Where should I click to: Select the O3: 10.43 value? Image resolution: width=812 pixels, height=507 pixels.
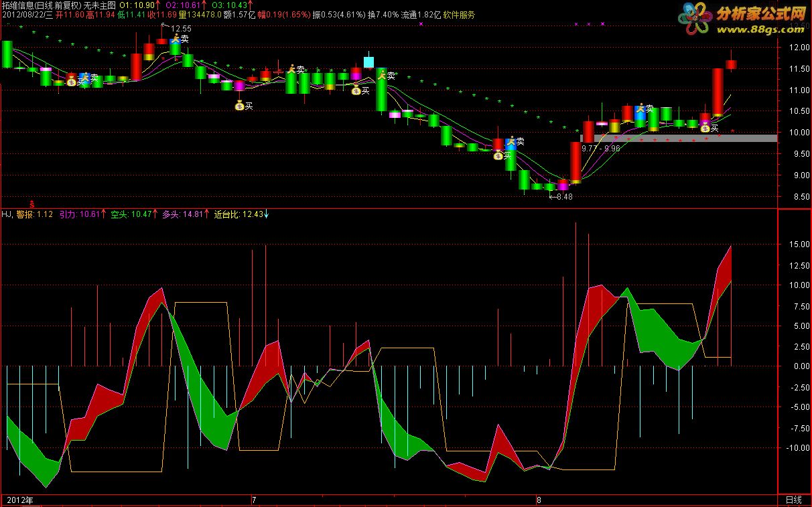pyautogui.click(x=231, y=5)
